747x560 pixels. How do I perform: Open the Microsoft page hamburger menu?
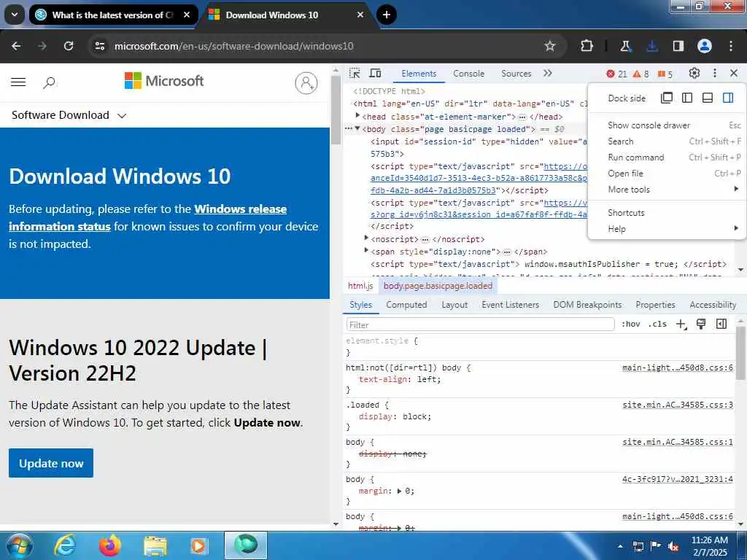18,82
